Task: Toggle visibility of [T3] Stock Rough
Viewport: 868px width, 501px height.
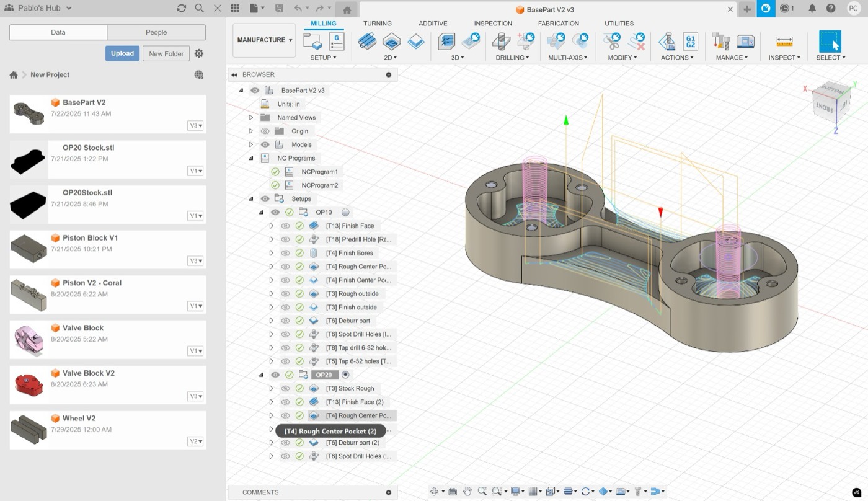Action: [x=285, y=388]
